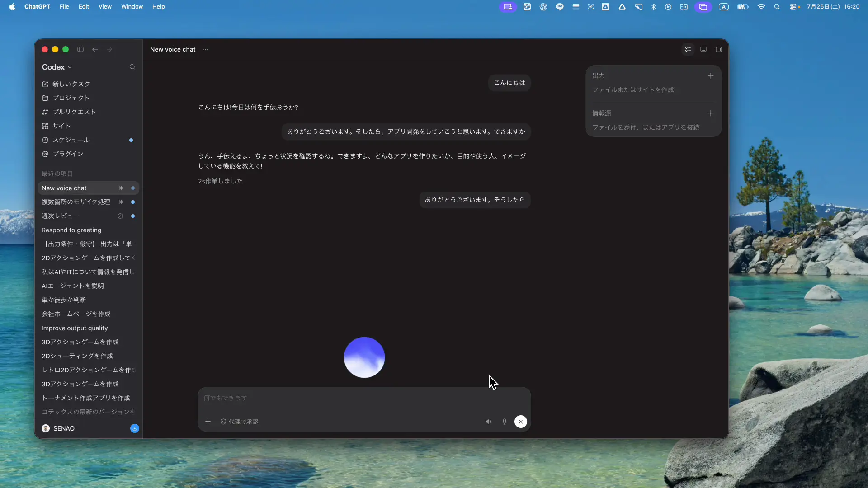This screenshot has height=488, width=868.
Task: Select New voice chat in recent items
Action: coord(89,188)
